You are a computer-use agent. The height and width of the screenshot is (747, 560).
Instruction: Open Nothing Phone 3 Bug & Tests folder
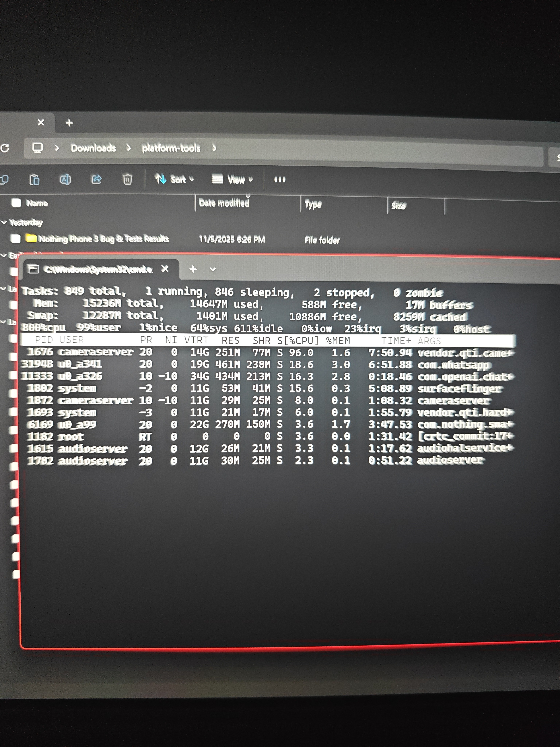coord(103,239)
